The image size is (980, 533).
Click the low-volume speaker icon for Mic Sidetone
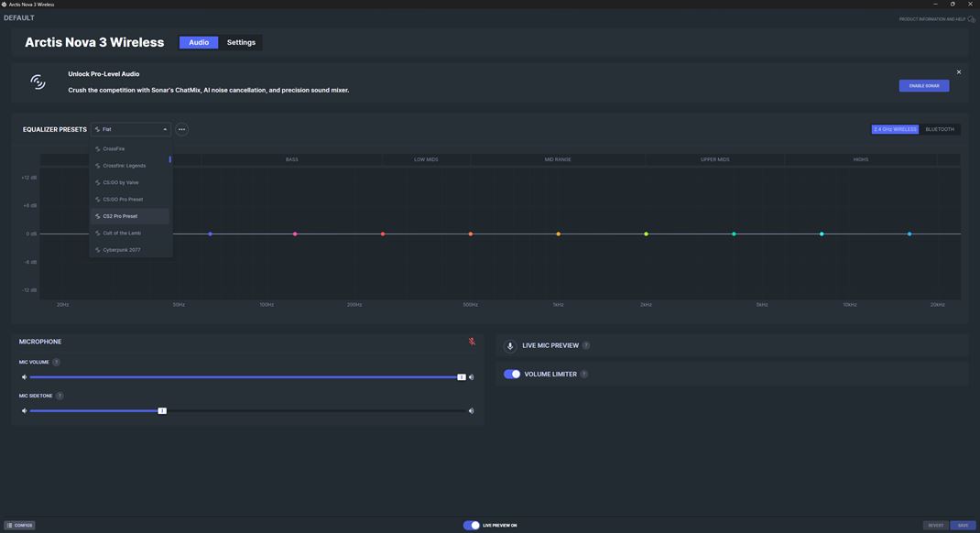25,410
